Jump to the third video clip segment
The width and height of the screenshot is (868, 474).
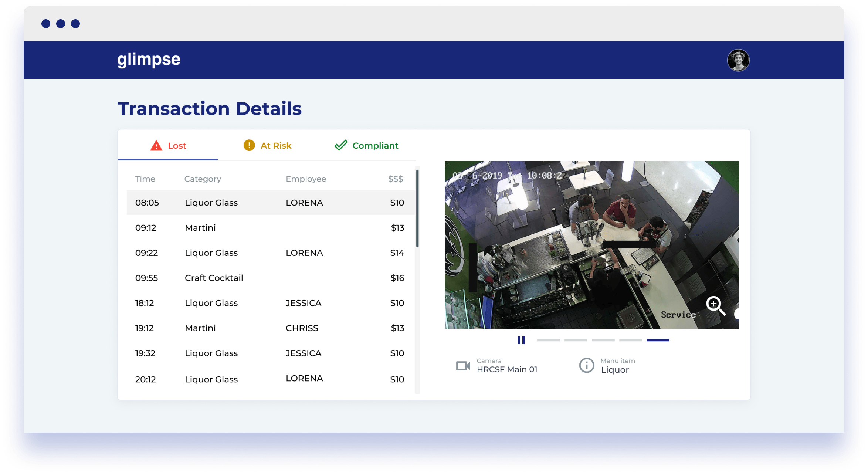point(603,340)
